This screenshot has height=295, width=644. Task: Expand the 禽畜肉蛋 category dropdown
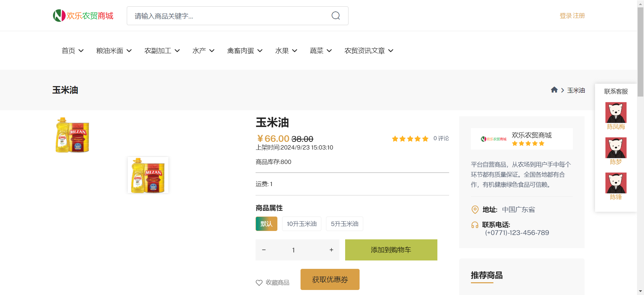tap(245, 51)
